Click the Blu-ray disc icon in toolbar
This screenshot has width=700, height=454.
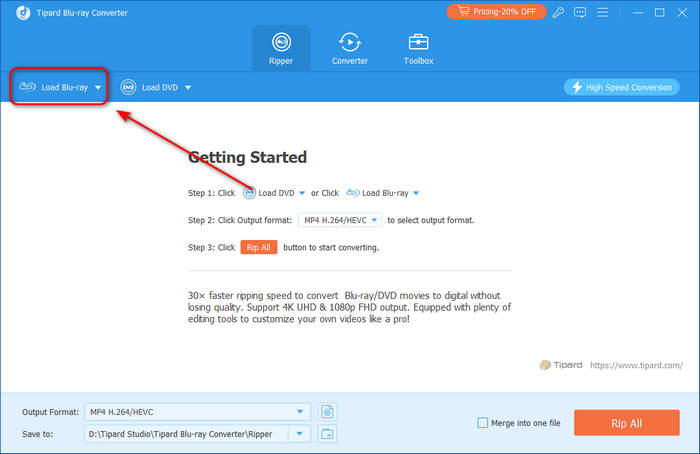pos(27,87)
